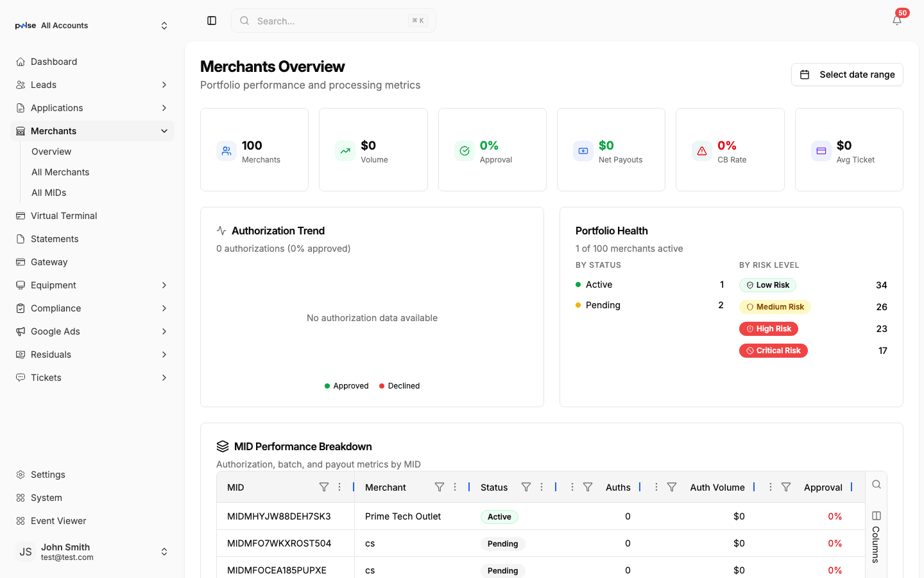Image resolution: width=924 pixels, height=578 pixels.
Task: Open the search magnifier on the MID table
Action: pyautogui.click(x=877, y=484)
